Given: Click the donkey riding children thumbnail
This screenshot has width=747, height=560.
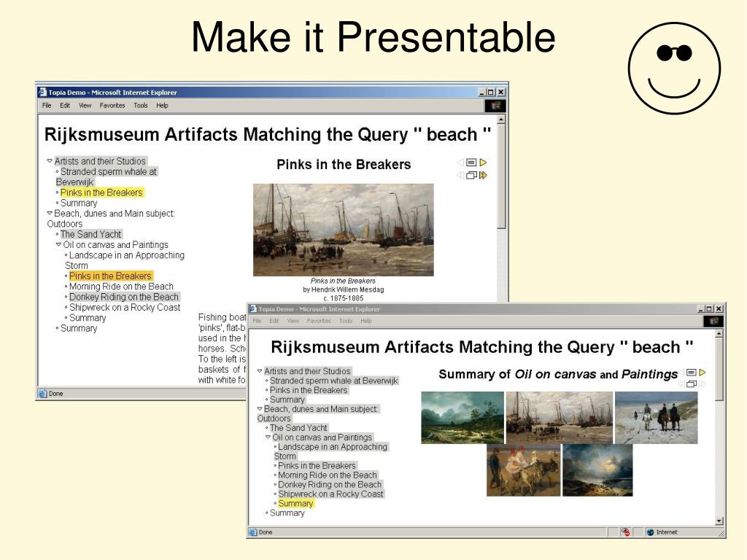Looking at the screenshot, I should coord(524,470).
